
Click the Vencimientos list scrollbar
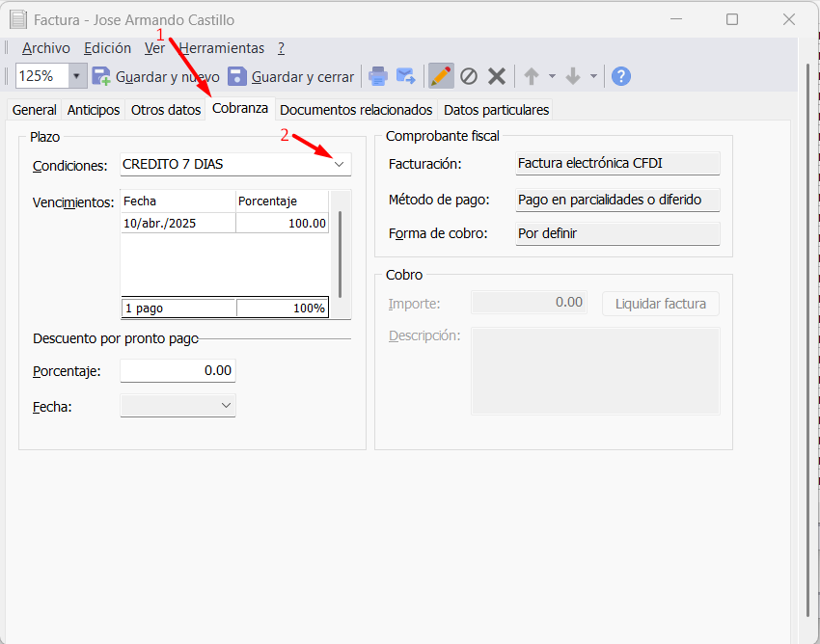coord(340,251)
